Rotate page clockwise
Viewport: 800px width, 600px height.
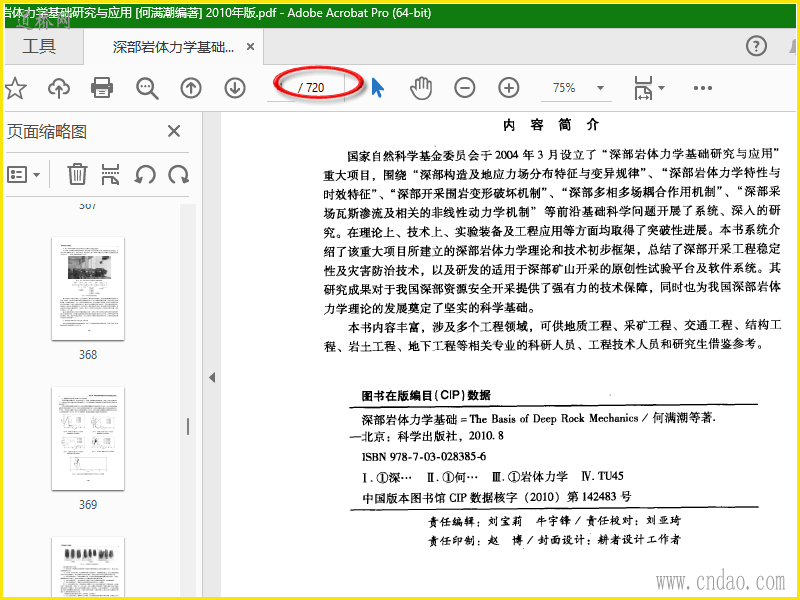point(179,174)
